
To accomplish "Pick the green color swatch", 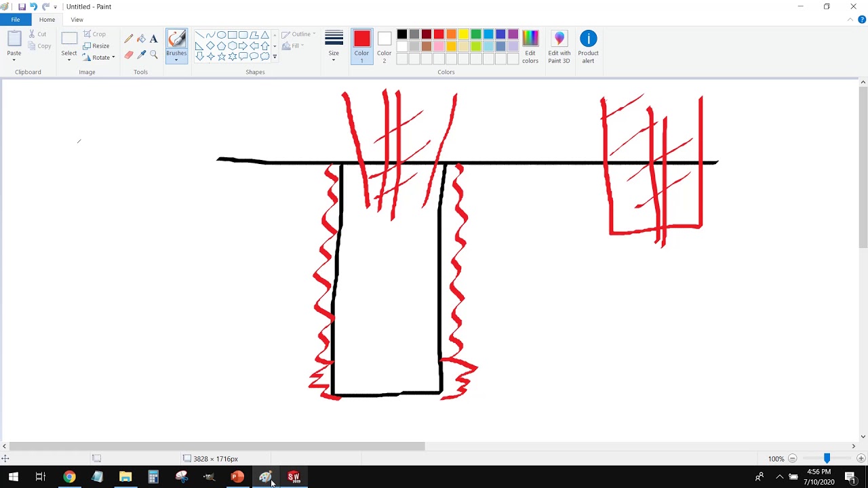I will (x=476, y=35).
